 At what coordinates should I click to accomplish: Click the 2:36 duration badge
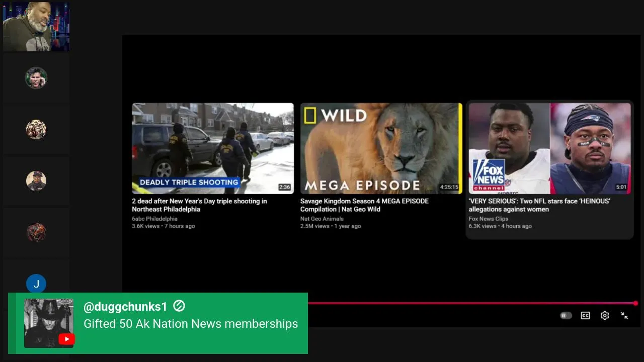click(x=285, y=187)
